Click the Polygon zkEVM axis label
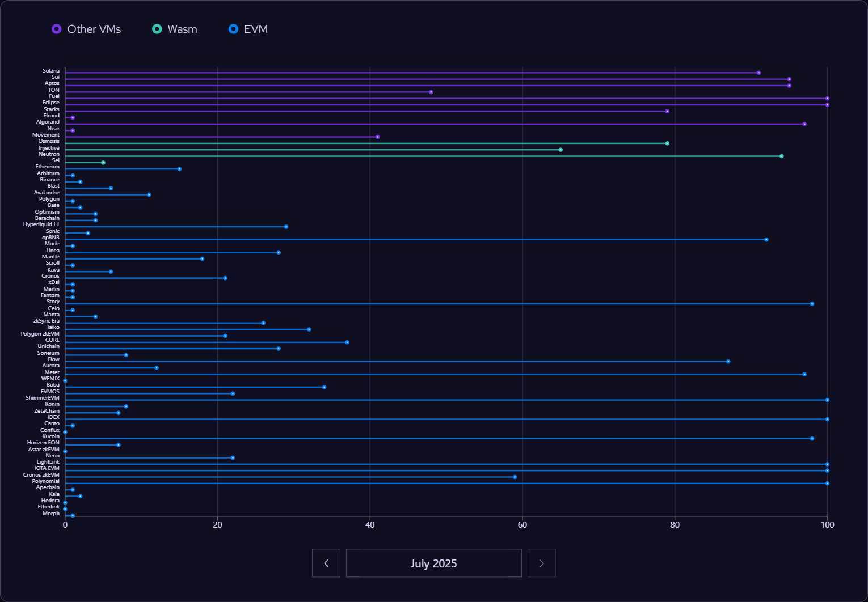The width and height of the screenshot is (868, 602). point(40,334)
